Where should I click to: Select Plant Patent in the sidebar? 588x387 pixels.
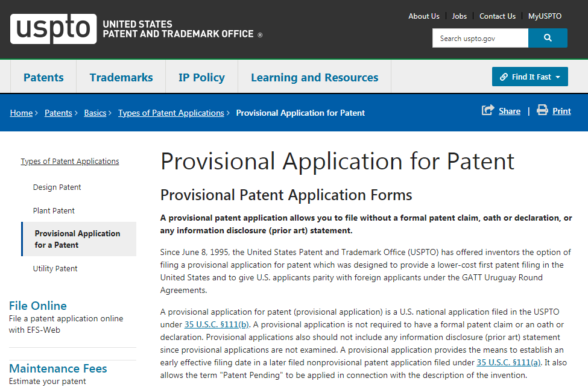pos(54,211)
